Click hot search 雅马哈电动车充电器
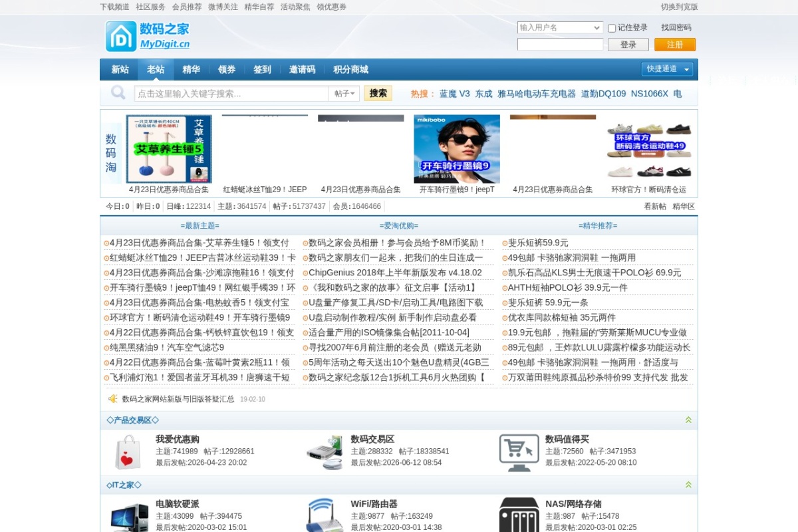This screenshot has width=798, height=532. tap(537, 94)
